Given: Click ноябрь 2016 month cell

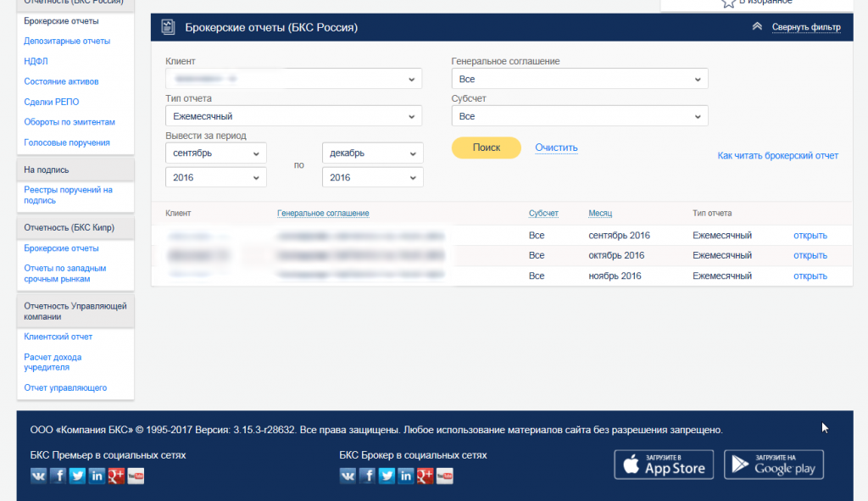Looking at the screenshot, I should click(615, 276).
